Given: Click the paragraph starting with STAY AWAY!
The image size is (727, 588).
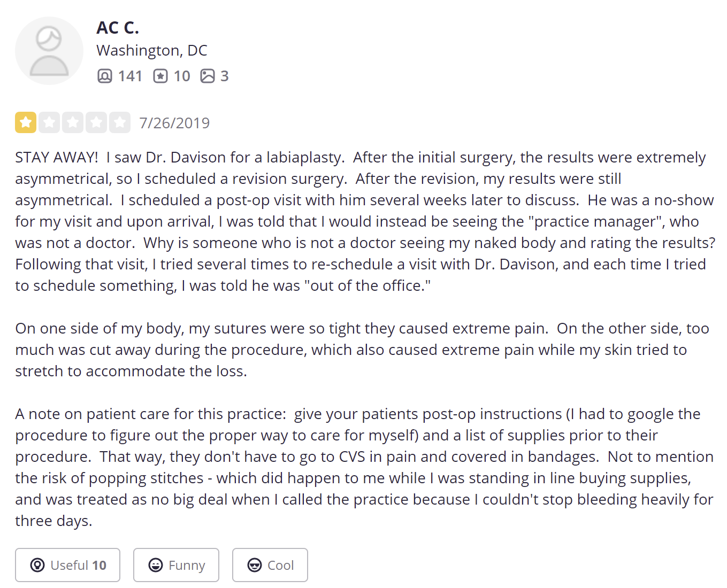Looking at the screenshot, I should tap(364, 221).
